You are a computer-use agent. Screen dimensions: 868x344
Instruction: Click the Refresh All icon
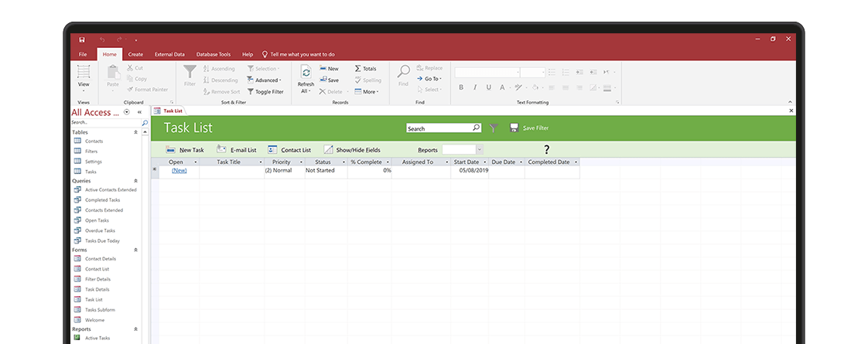tap(306, 73)
